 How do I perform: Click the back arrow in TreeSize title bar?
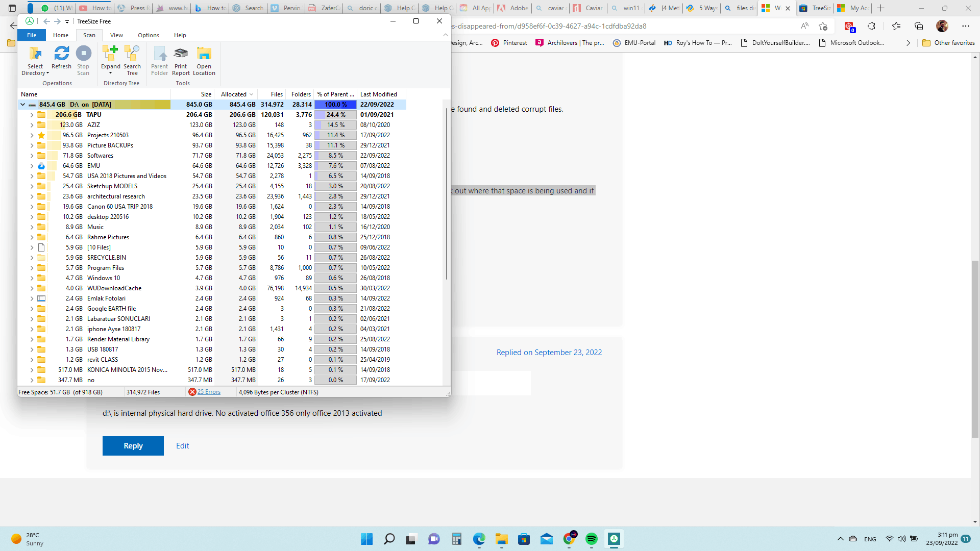[46, 21]
